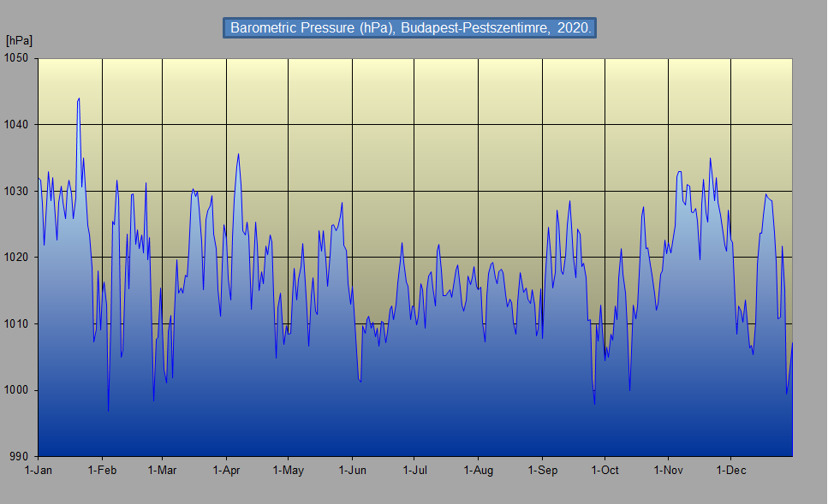Image resolution: width=828 pixels, height=504 pixels.
Task: Click the 1-Mar date label
Action: (x=162, y=471)
